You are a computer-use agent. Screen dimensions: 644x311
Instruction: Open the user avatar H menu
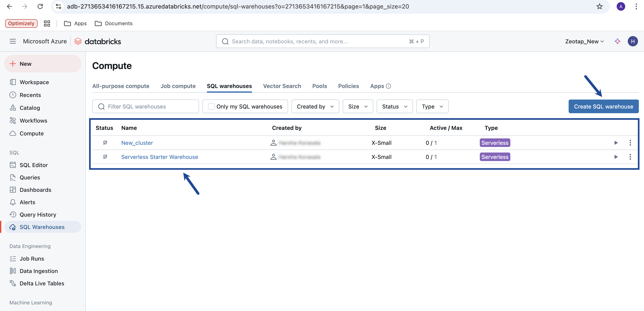click(x=632, y=41)
